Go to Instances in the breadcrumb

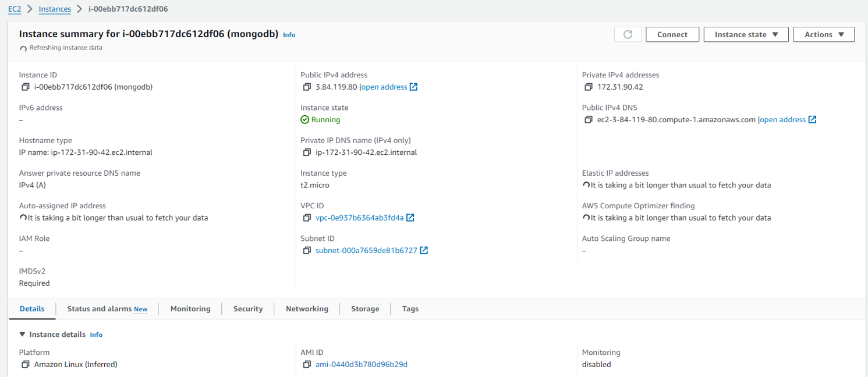55,9
